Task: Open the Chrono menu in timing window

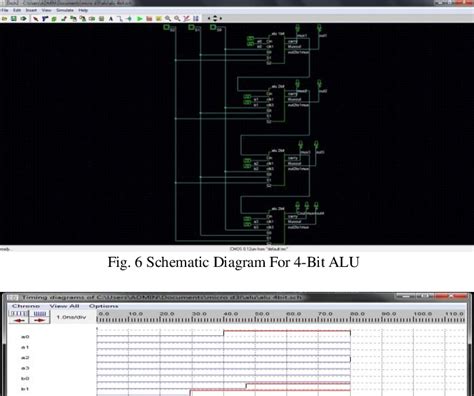Action: pos(26,306)
